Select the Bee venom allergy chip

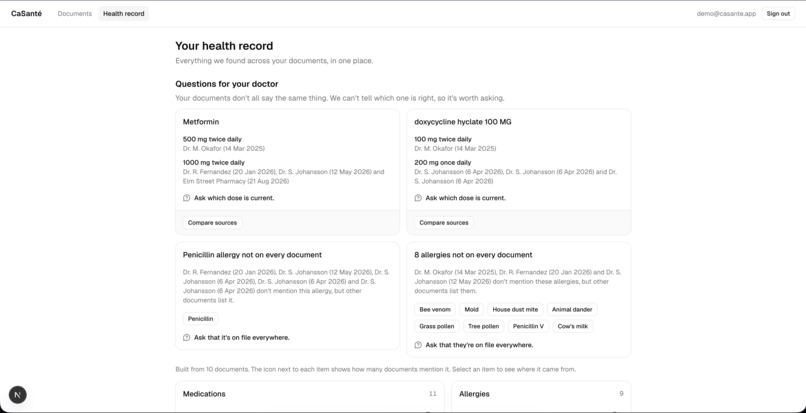[435, 310]
